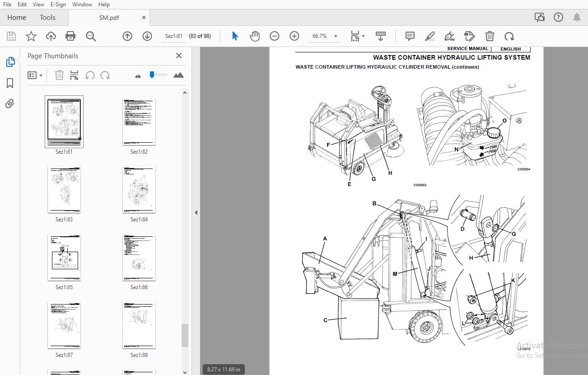Reduce thumbnail size small mountain icon

138,75
